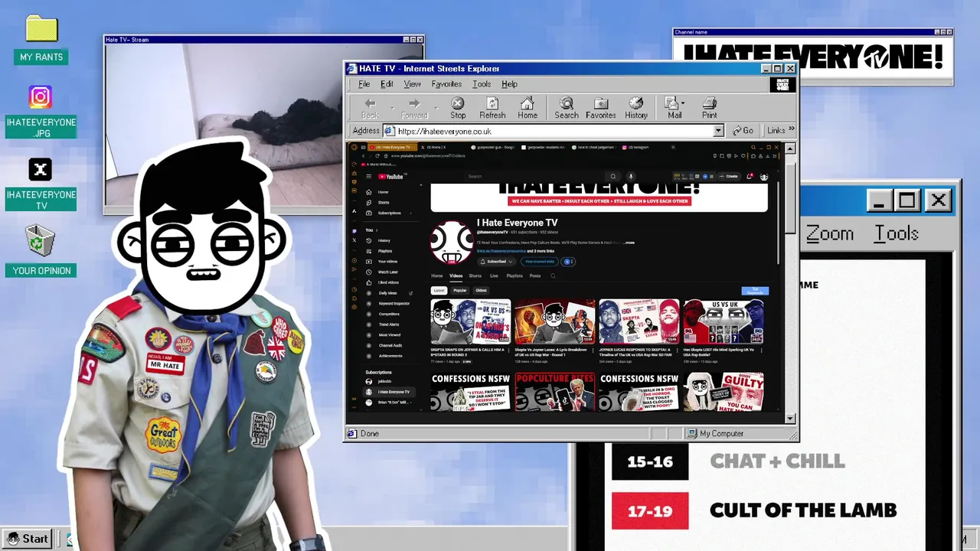The image size is (980, 551).
Task: Click the YouTube search field
Action: 536,177
